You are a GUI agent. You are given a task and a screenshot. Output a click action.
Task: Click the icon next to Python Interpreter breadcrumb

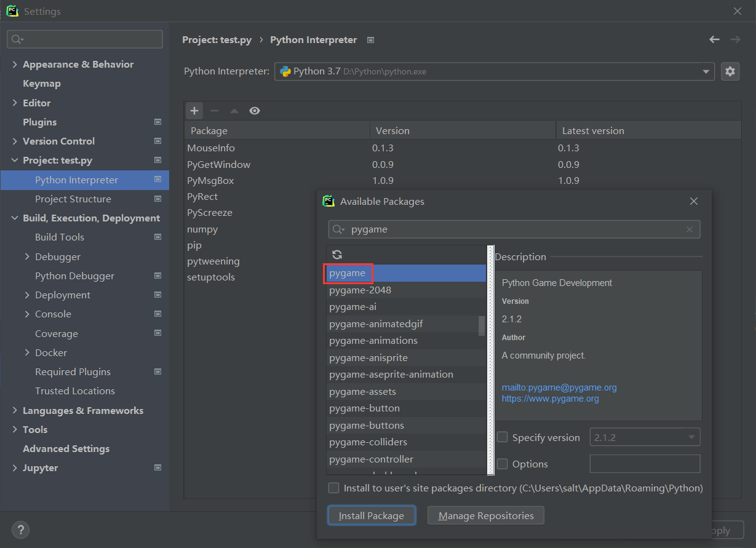pyautogui.click(x=370, y=40)
